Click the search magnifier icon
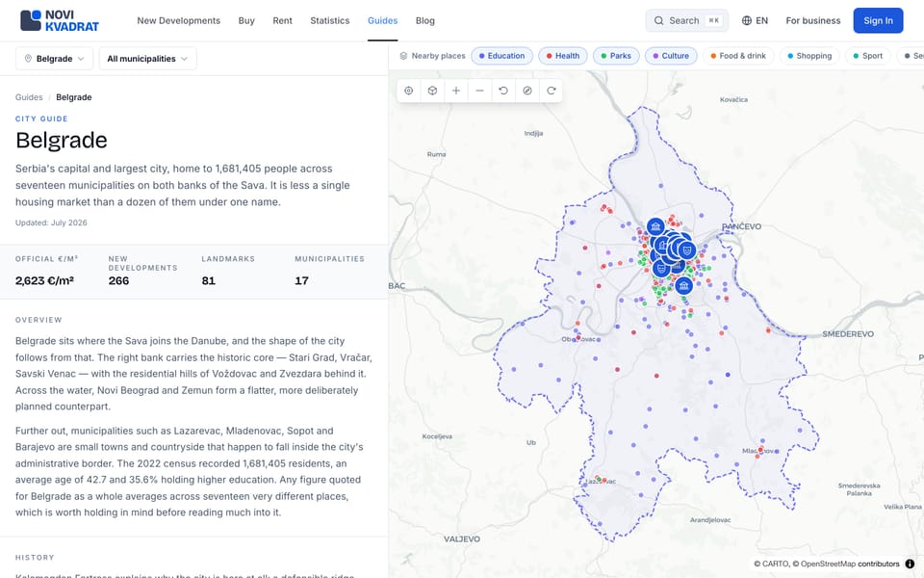 click(658, 20)
